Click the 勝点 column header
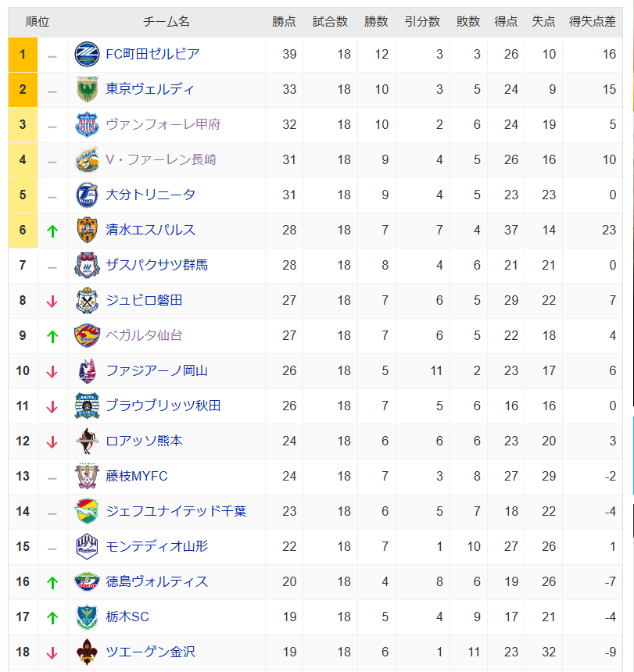Viewport: 634px width, 672px height. 284,21
